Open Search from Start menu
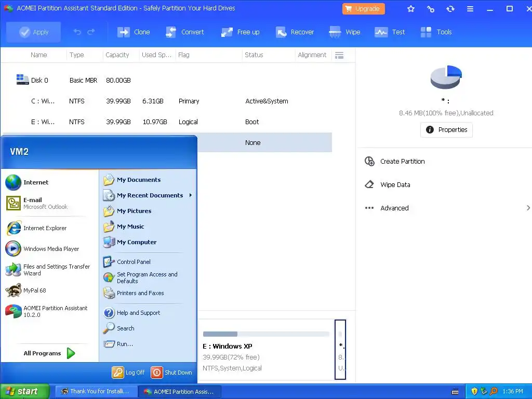 [119, 328]
